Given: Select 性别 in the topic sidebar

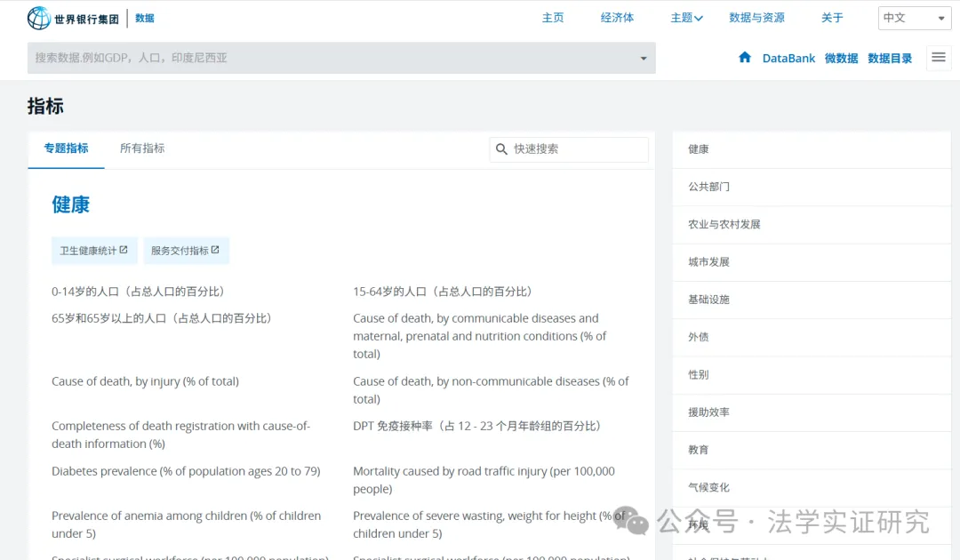Looking at the screenshot, I should tap(812, 374).
